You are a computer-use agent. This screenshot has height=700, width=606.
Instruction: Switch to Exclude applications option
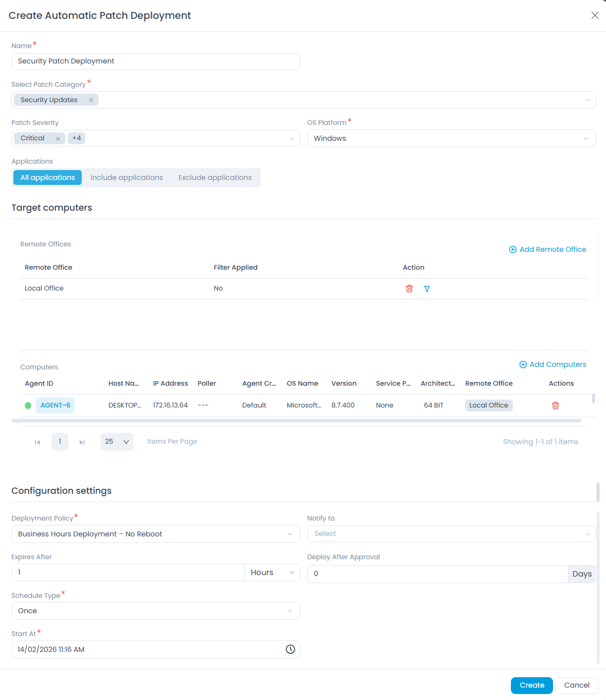coord(215,177)
